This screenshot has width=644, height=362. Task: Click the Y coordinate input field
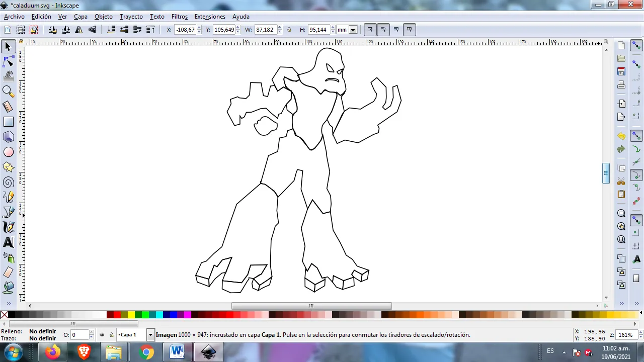pyautogui.click(x=224, y=30)
